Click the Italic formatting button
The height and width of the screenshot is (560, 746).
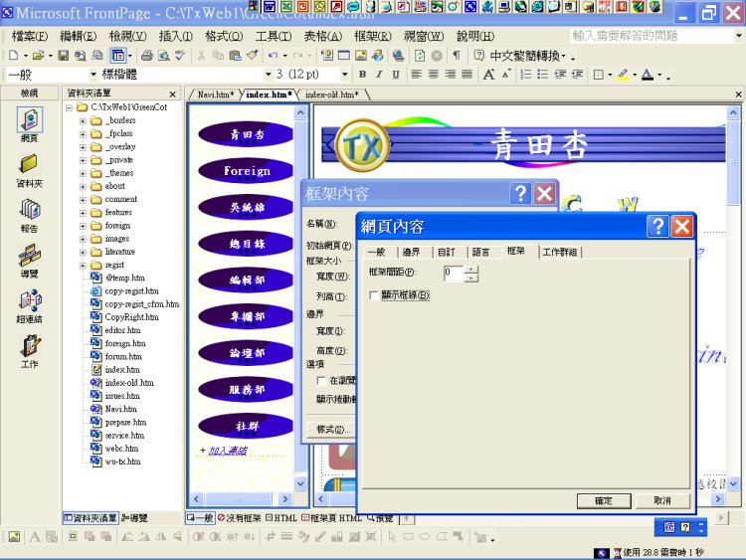[379, 75]
